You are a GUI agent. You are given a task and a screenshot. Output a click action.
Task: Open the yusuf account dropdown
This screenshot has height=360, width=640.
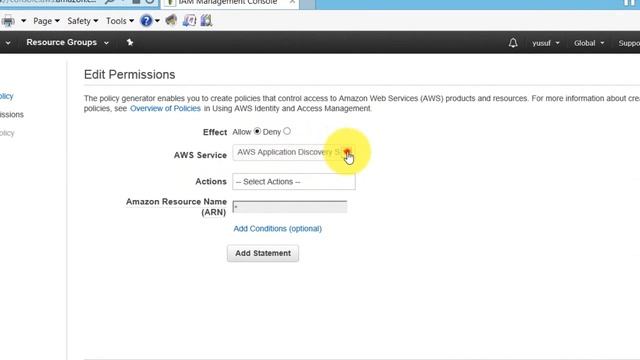click(x=545, y=43)
